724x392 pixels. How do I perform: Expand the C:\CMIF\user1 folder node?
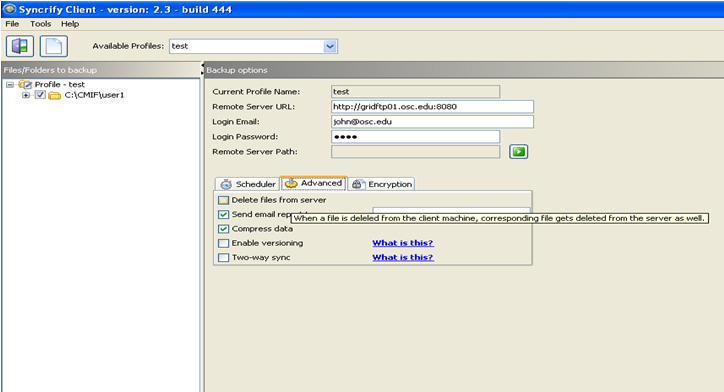coord(26,95)
